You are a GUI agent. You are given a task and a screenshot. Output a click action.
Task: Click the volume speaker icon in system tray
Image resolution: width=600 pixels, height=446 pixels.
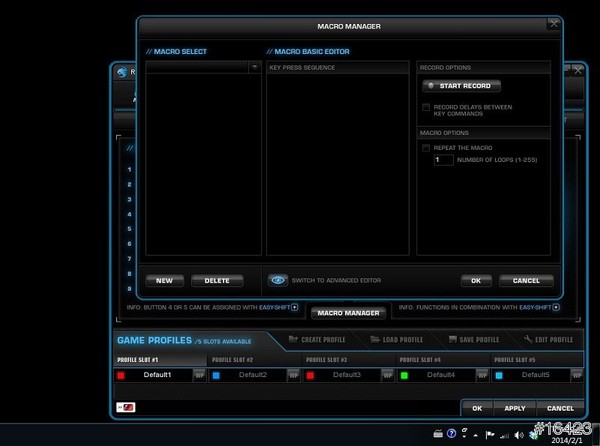click(x=518, y=435)
